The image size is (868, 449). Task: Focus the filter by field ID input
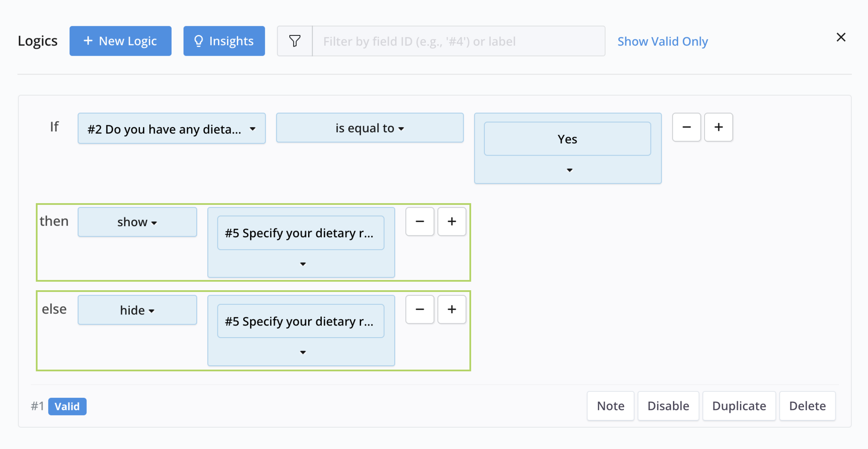tap(458, 41)
